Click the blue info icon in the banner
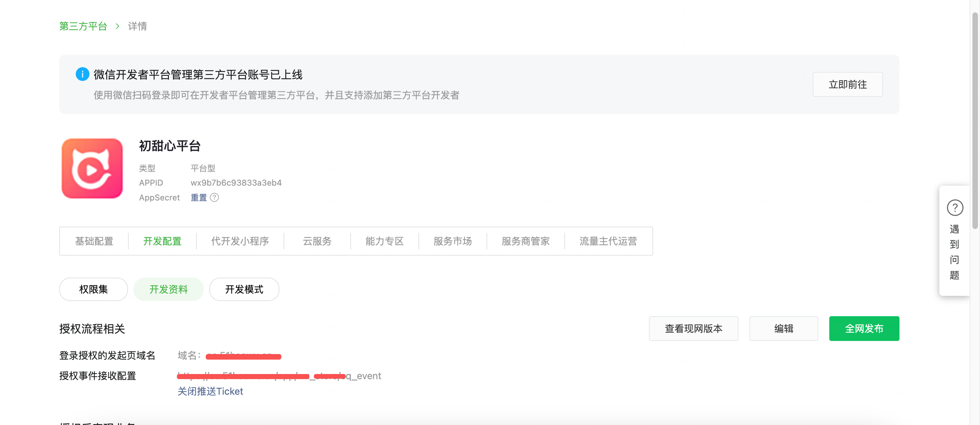 [x=82, y=74]
